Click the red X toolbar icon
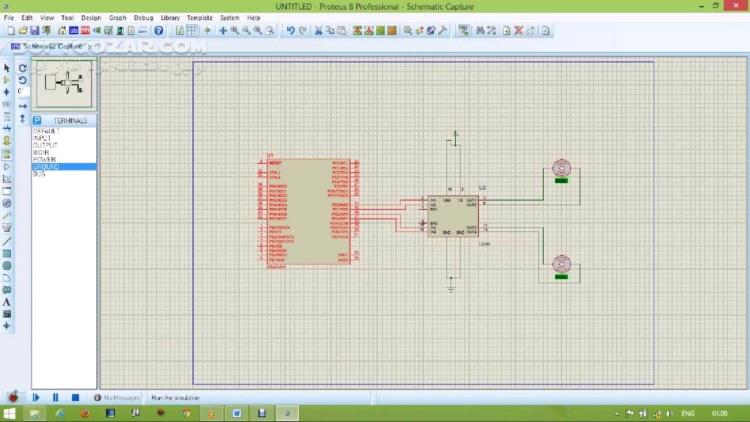 pyautogui.click(x=518, y=31)
